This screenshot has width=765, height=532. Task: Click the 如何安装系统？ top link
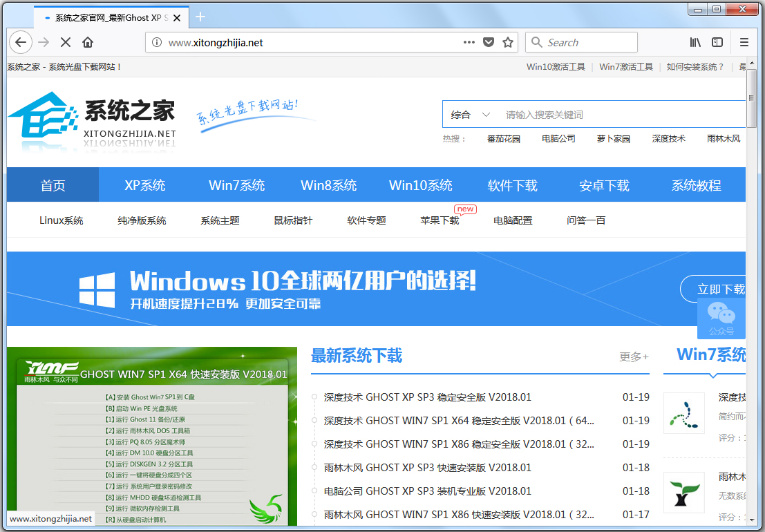tap(695, 67)
